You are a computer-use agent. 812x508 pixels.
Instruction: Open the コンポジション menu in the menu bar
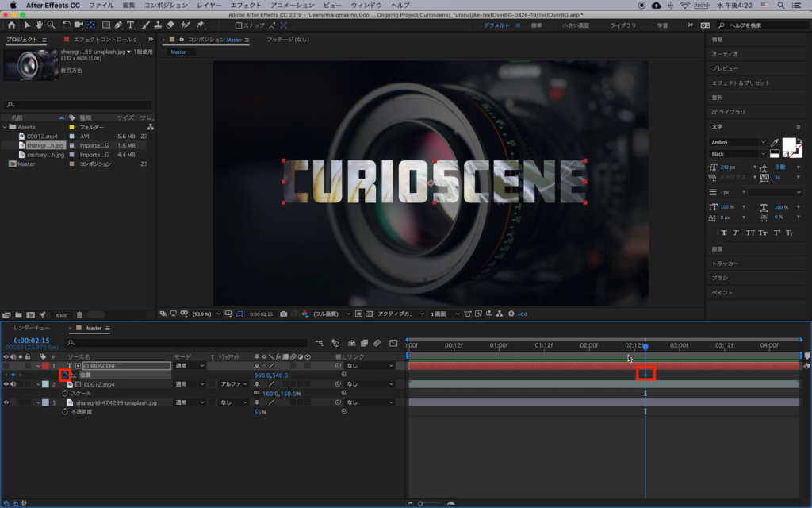(163, 5)
